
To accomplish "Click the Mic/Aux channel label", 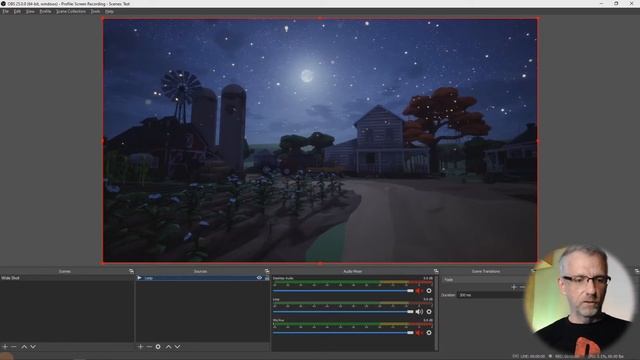I will [x=278, y=320].
